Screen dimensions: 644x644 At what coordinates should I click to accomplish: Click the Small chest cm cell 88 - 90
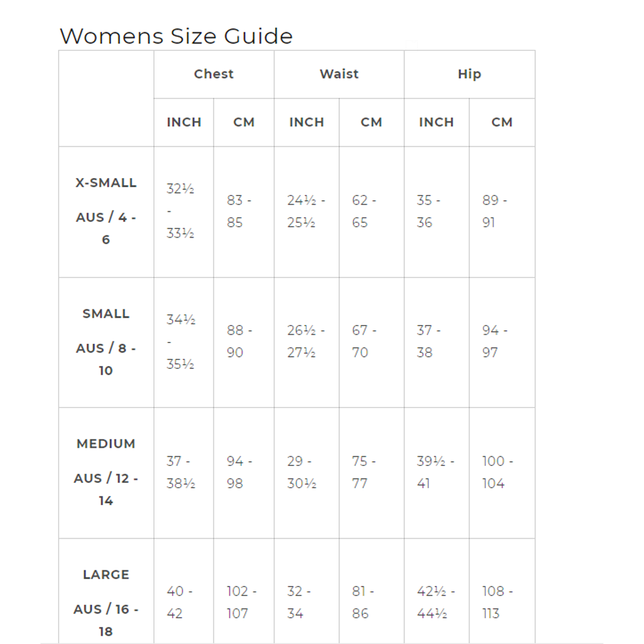click(x=239, y=341)
